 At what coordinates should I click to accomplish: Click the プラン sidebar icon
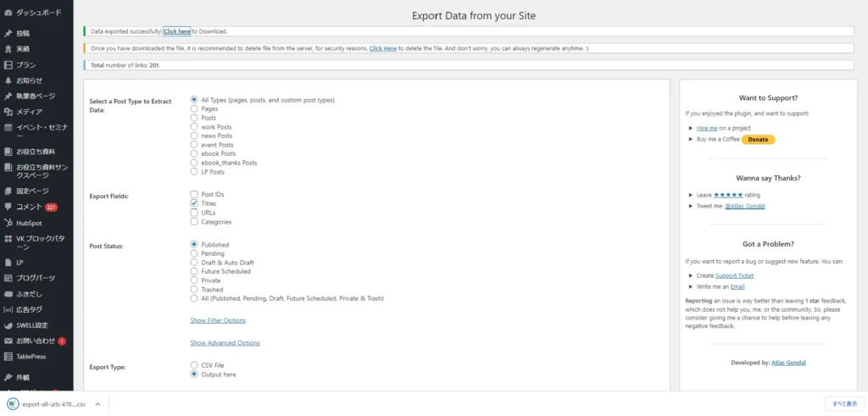click(x=8, y=64)
